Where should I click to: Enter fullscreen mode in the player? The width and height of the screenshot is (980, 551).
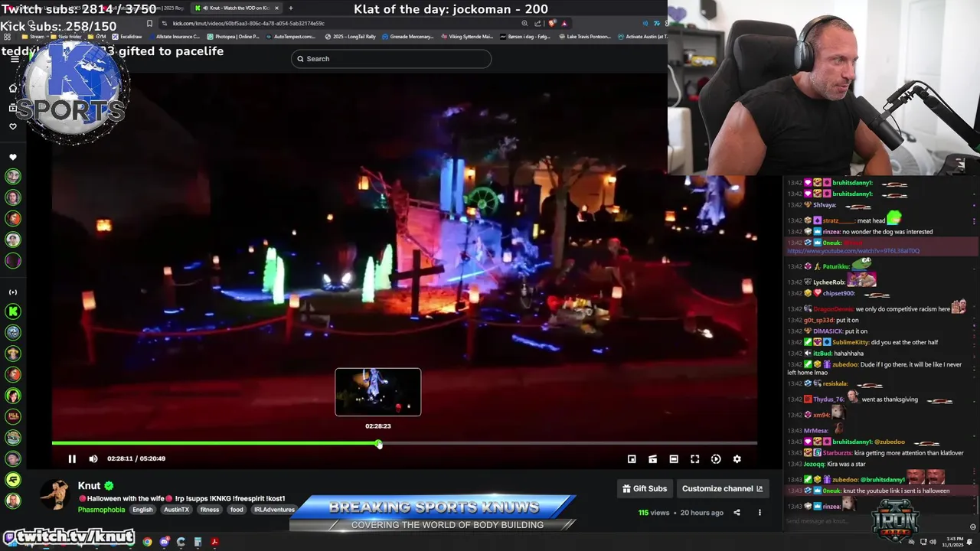(695, 459)
